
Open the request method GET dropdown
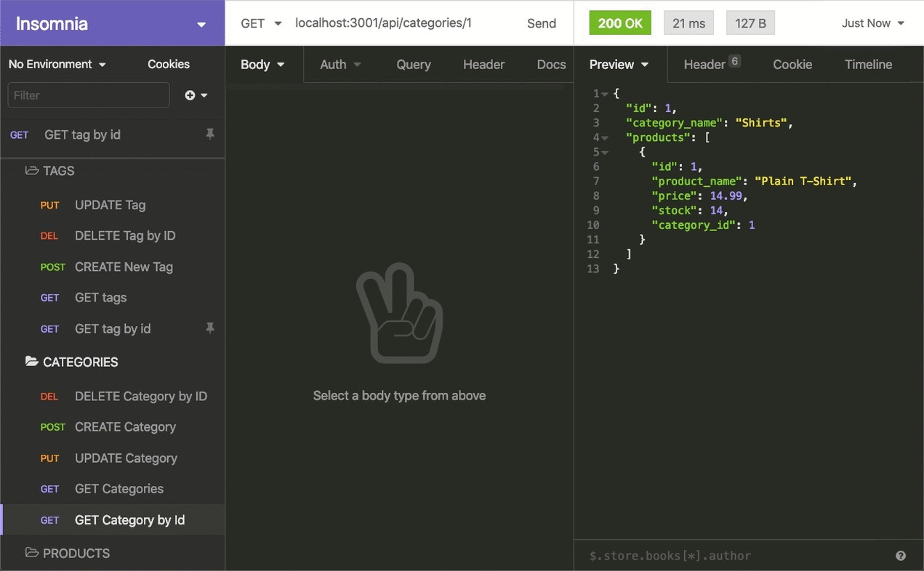pyautogui.click(x=259, y=23)
